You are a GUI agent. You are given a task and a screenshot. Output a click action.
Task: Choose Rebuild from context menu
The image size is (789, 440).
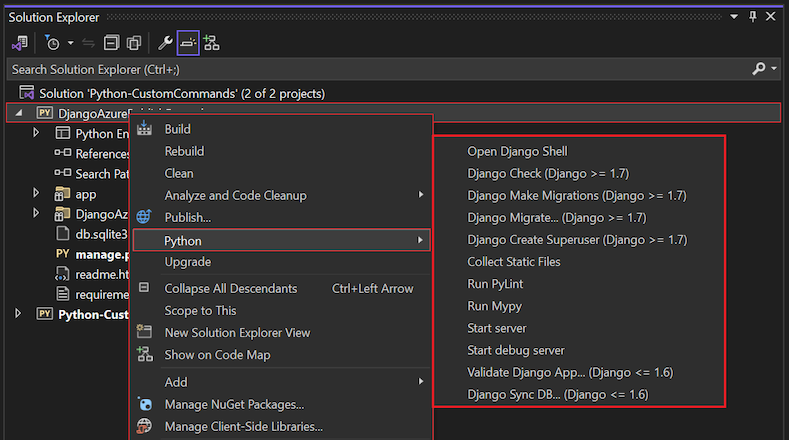pos(184,152)
